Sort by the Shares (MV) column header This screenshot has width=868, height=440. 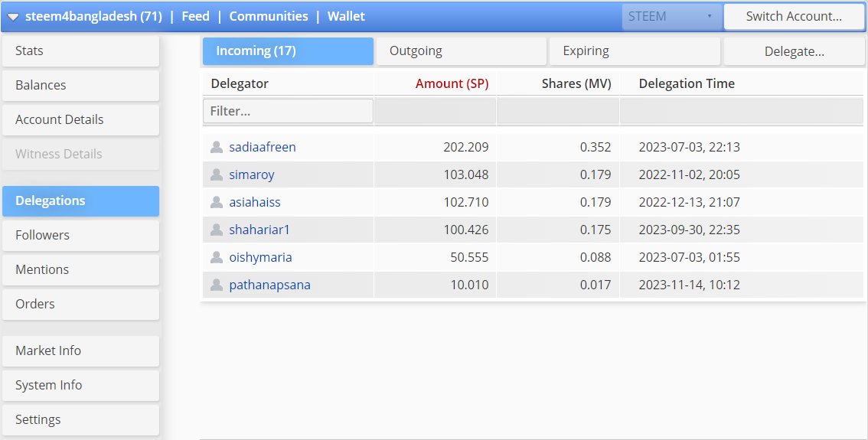576,83
